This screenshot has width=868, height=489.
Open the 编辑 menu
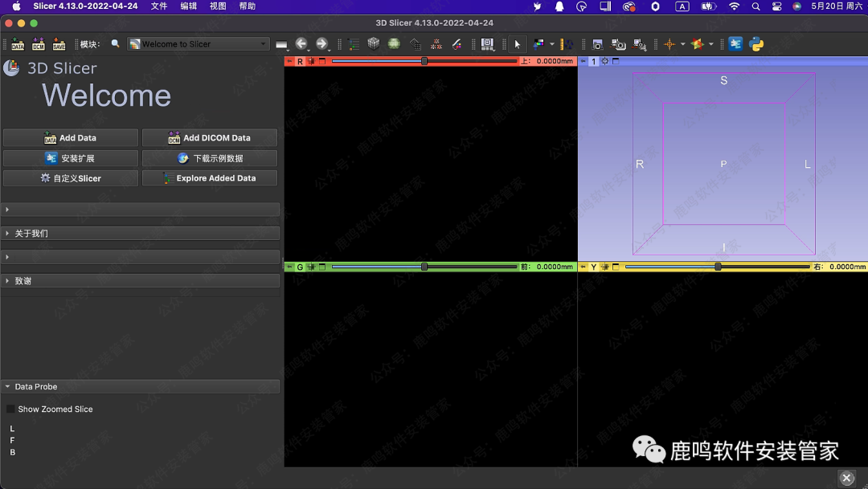pyautogui.click(x=189, y=6)
